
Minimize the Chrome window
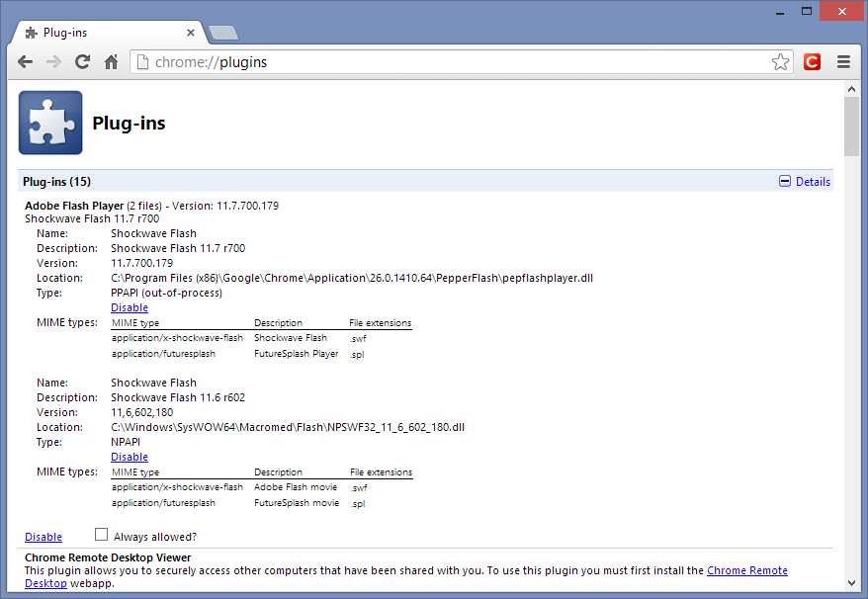click(x=780, y=12)
